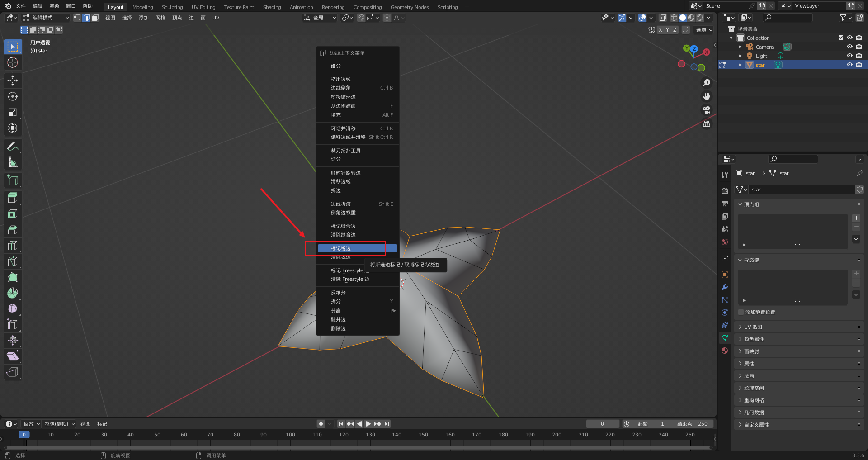The height and width of the screenshot is (460, 868).
Task: Toggle camera view icon in viewport
Action: tap(707, 110)
